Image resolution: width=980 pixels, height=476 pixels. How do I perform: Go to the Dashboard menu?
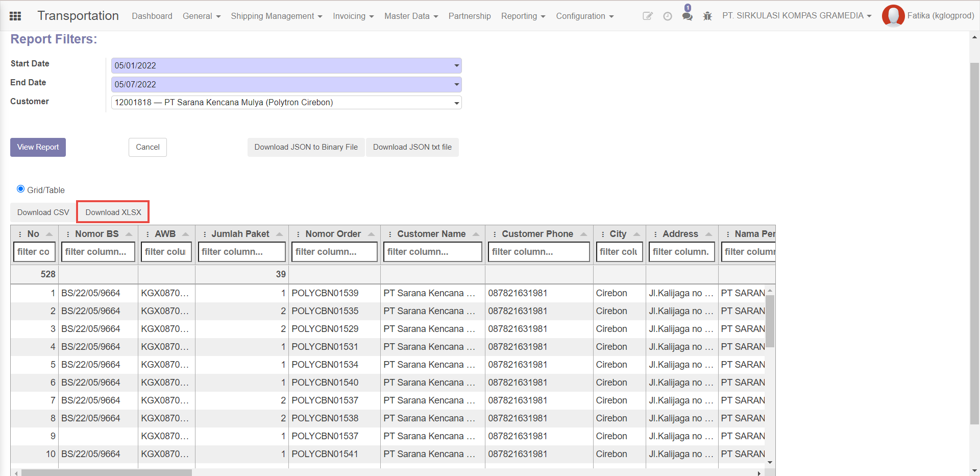pyautogui.click(x=152, y=16)
